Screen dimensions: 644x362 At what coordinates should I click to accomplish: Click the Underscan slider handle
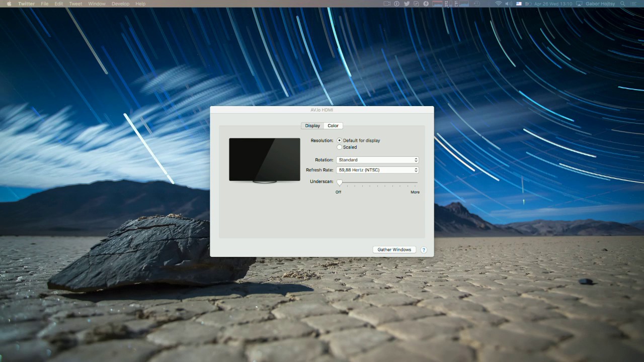pyautogui.click(x=340, y=183)
